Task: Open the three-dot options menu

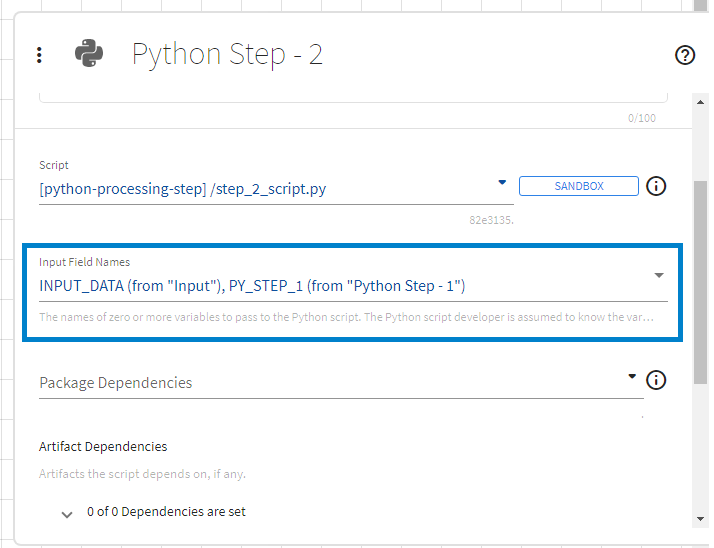Action: point(39,55)
